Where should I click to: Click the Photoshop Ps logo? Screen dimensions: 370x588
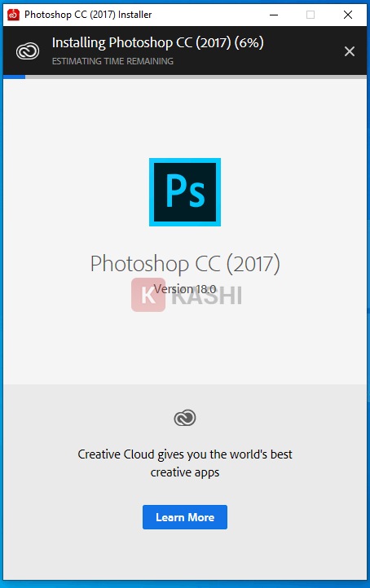tap(185, 192)
